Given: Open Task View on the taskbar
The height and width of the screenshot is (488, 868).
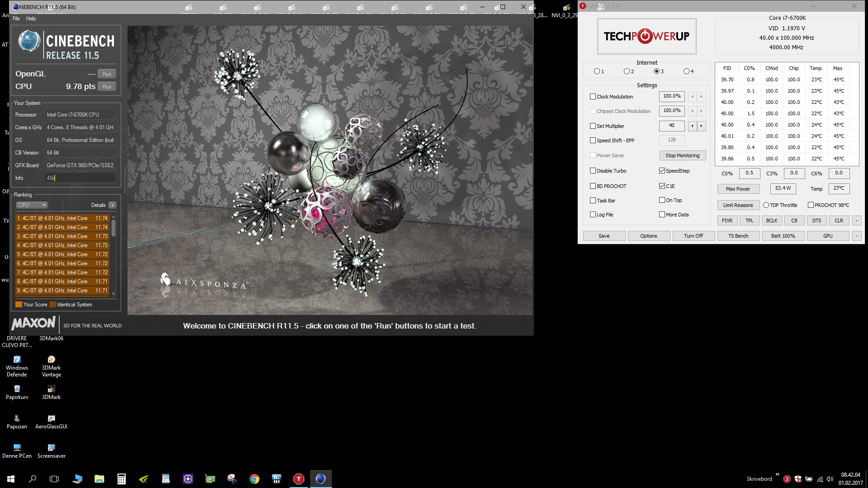Looking at the screenshot, I should pyautogui.click(x=54, y=479).
